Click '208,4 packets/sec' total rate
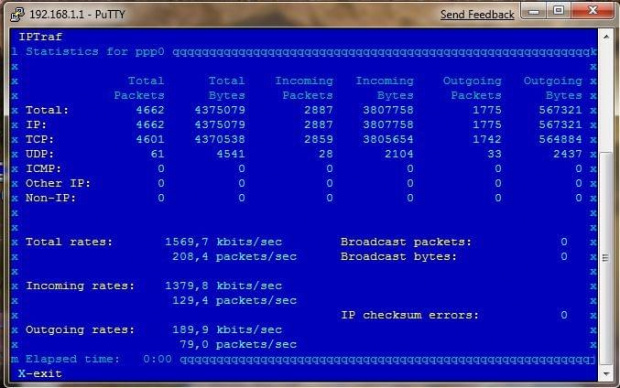The height and width of the screenshot is (388, 620). point(234,256)
